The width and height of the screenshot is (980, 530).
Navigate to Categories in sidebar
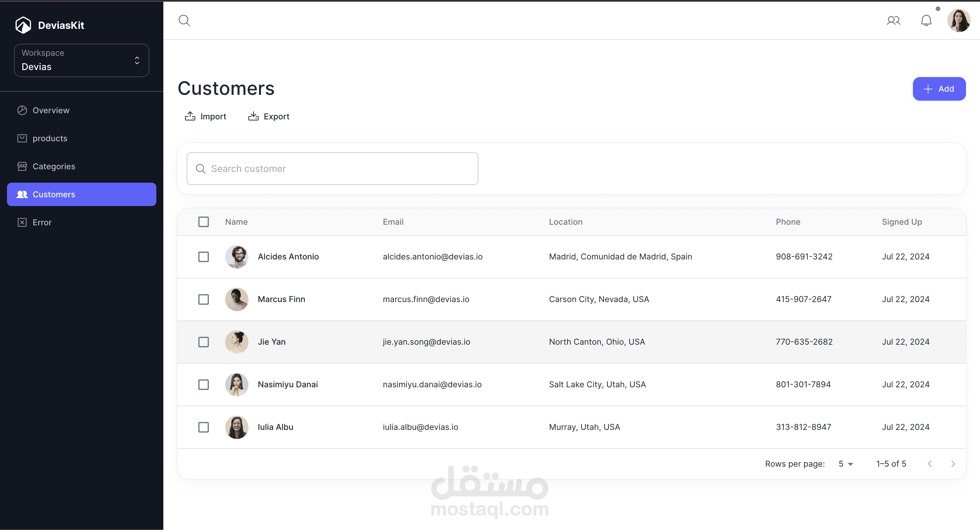coord(54,166)
